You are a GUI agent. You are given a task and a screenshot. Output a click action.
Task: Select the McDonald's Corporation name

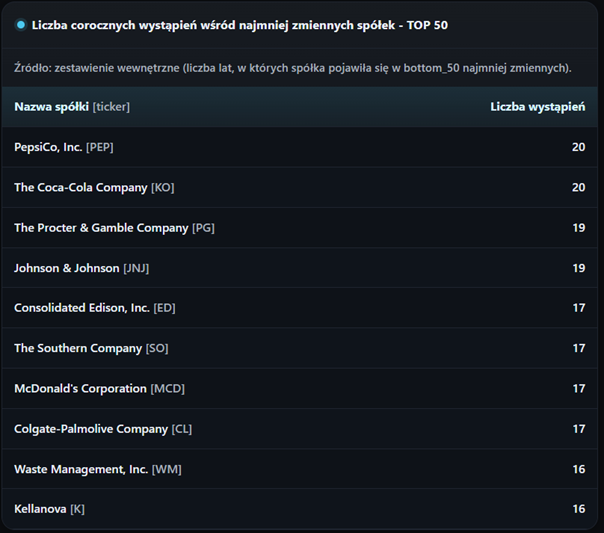click(x=80, y=388)
